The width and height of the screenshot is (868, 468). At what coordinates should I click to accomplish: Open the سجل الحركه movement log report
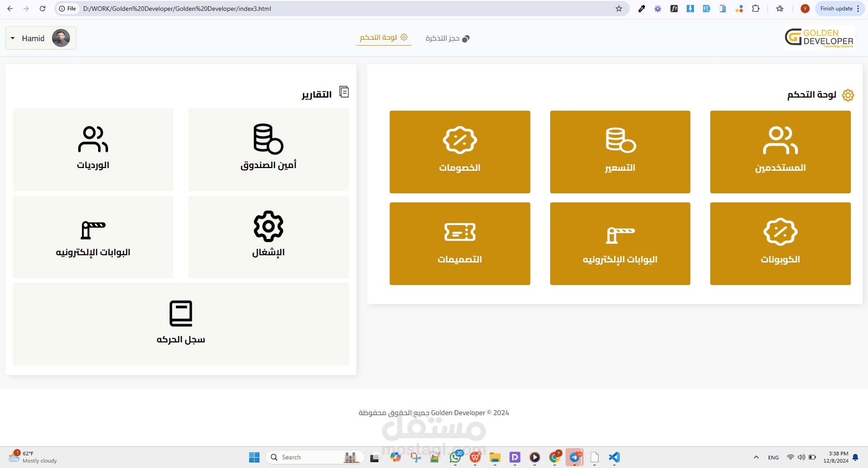(x=181, y=324)
